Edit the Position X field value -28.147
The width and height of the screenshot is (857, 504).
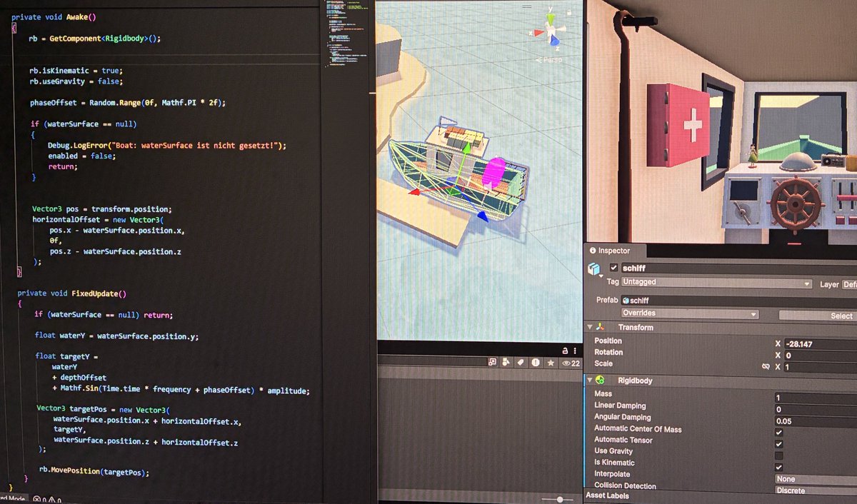pyautogui.click(x=820, y=344)
